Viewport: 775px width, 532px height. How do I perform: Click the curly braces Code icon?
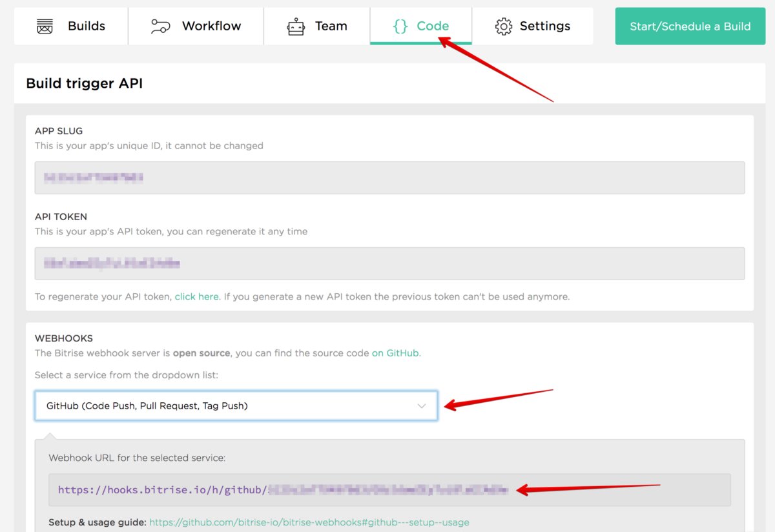pos(401,26)
